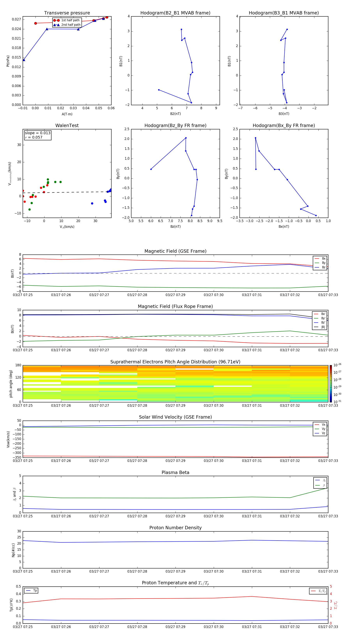
Task: Select the "r = 0.057" annotation text
Action: click(34, 137)
